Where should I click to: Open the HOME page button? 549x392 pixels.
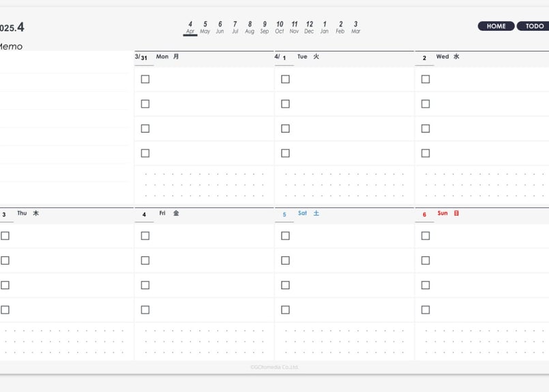coord(496,27)
